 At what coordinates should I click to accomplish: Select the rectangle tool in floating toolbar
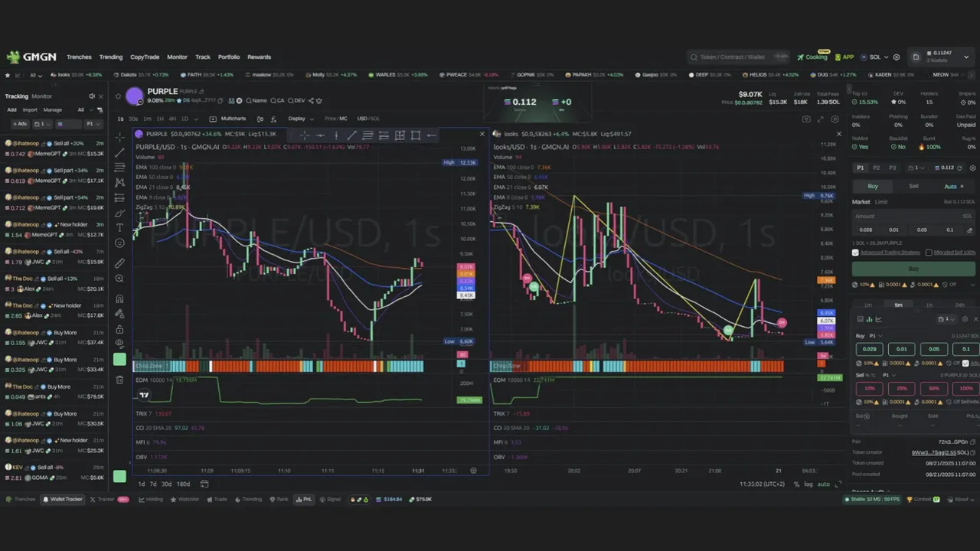point(416,135)
